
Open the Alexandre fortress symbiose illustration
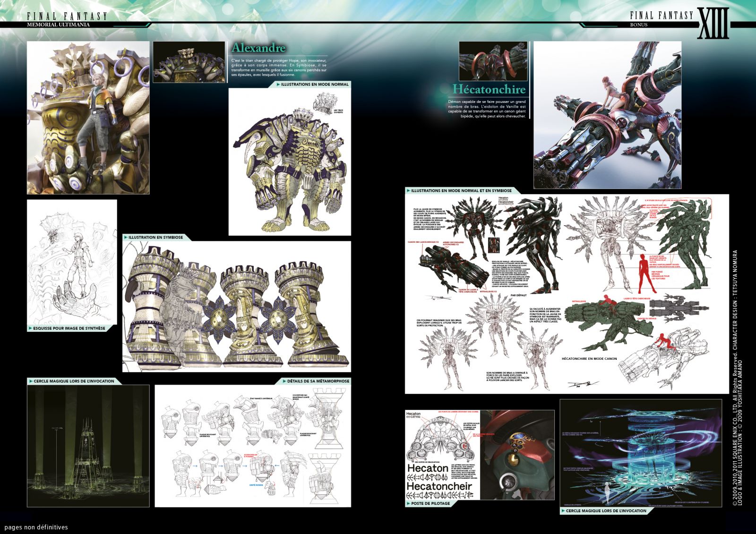pos(236,307)
